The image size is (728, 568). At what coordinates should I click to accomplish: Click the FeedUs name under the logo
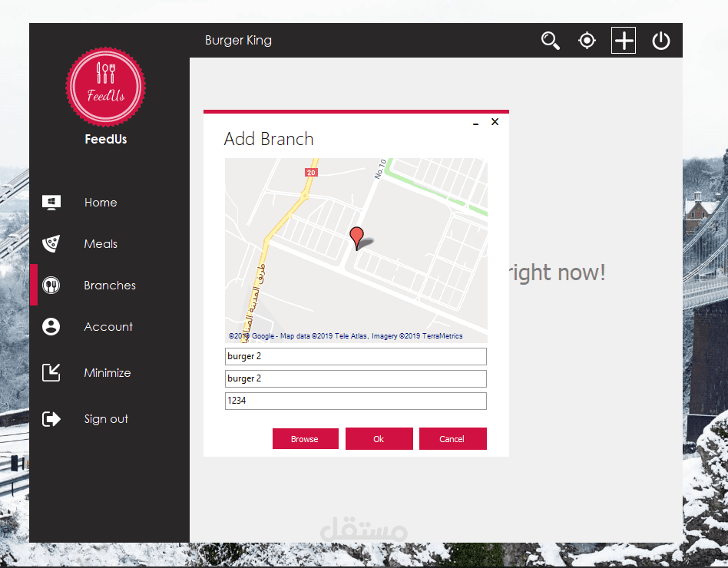pyautogui.click(x=106, y=139)
